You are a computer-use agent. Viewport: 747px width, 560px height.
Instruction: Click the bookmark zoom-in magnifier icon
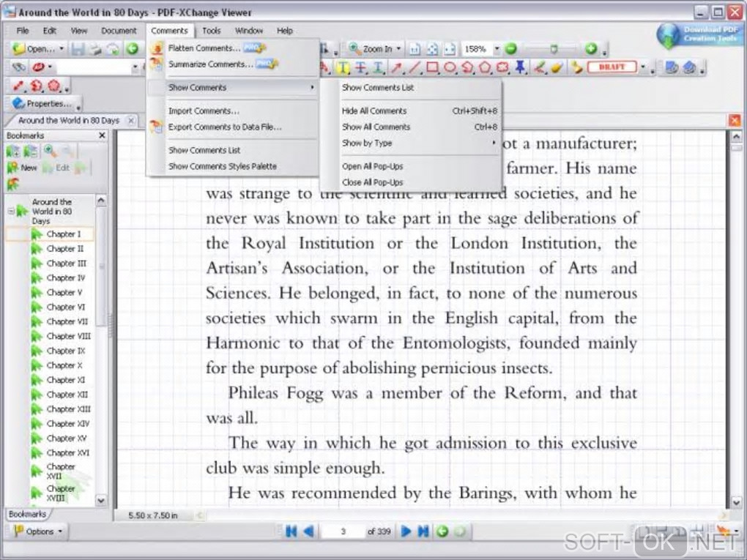(50, 152)
